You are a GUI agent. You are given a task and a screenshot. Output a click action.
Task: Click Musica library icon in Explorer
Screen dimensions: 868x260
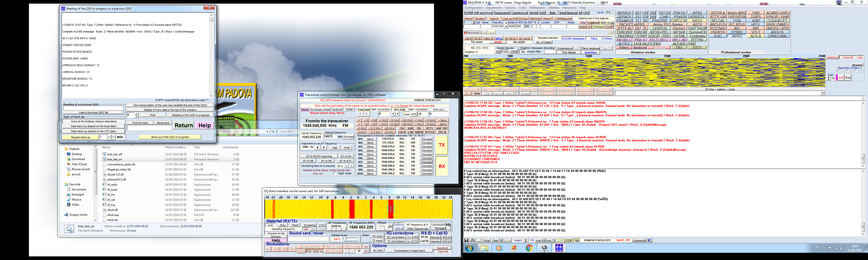(69, 200)
